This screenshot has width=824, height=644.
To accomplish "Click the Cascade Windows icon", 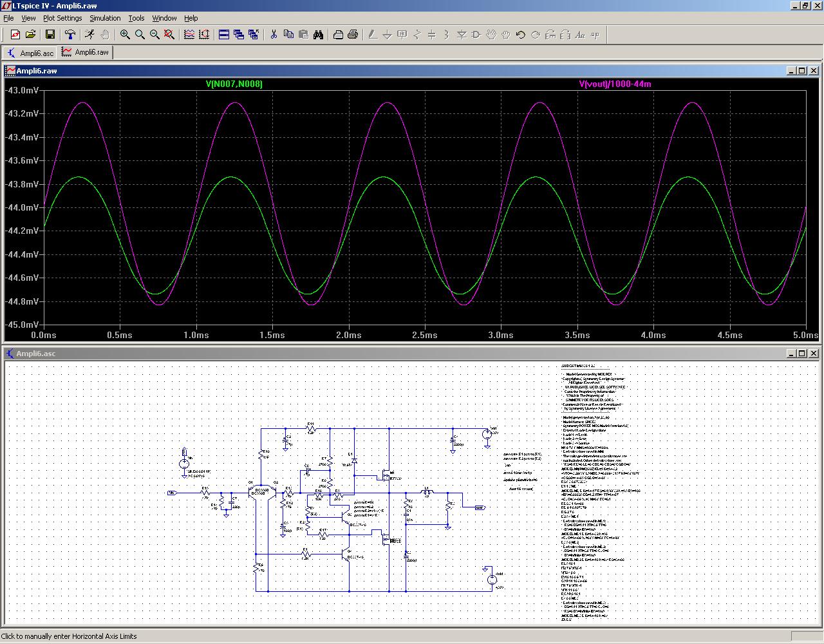I will [239, 35].
